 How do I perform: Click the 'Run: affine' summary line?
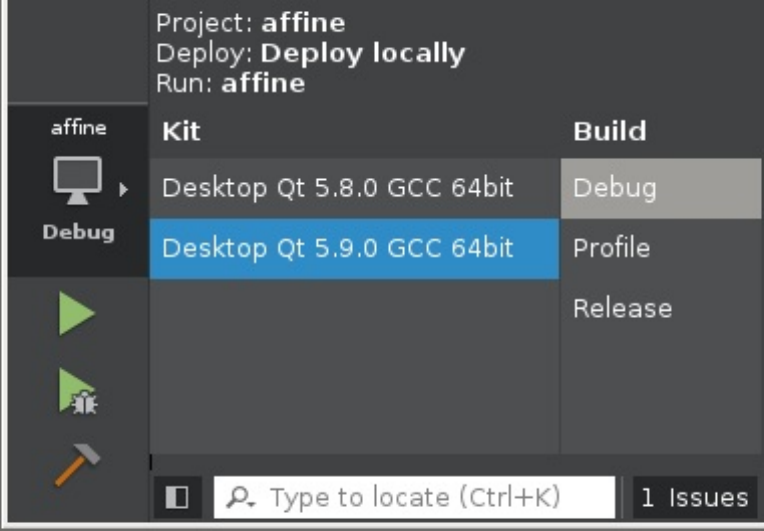click(x=230, y=83)
